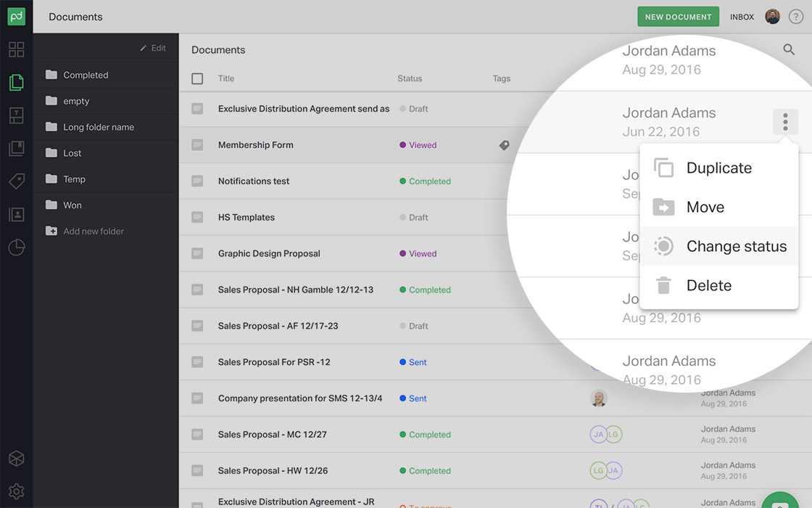Image resolution: width=812 pixels, height=508 pixels.
Task: Click the pencil Edit folders button
Action: 153,48
